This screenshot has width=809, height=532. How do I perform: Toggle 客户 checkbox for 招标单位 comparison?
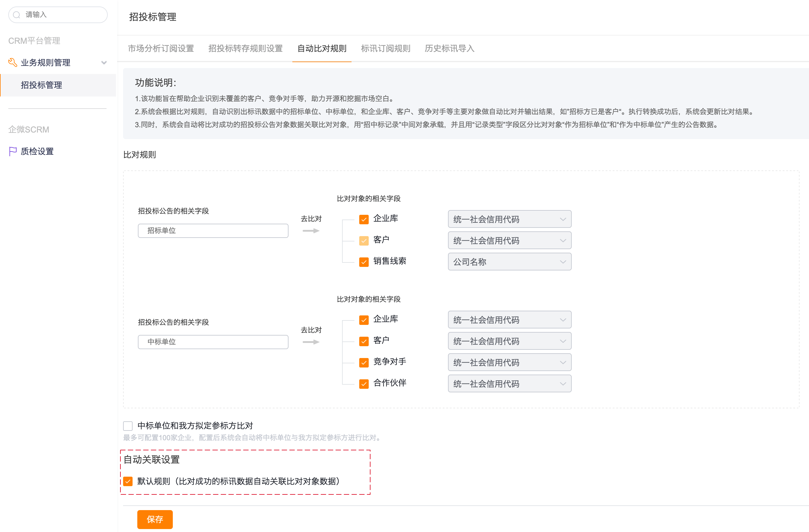pyautogui.click(x=364, y=241)
